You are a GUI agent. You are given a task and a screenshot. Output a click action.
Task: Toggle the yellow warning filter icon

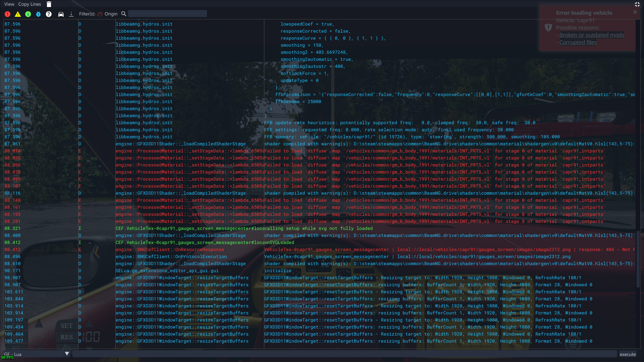coord(18,14)
